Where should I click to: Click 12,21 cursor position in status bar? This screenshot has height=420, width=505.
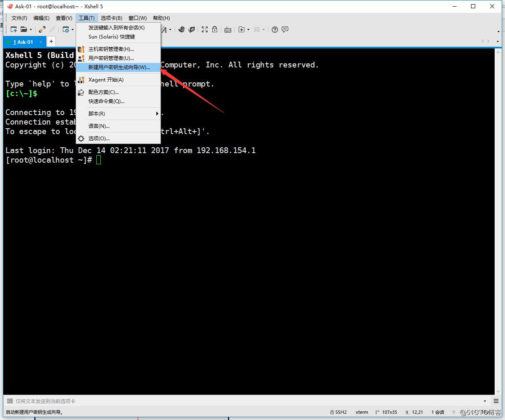click(x=414, y=412)
